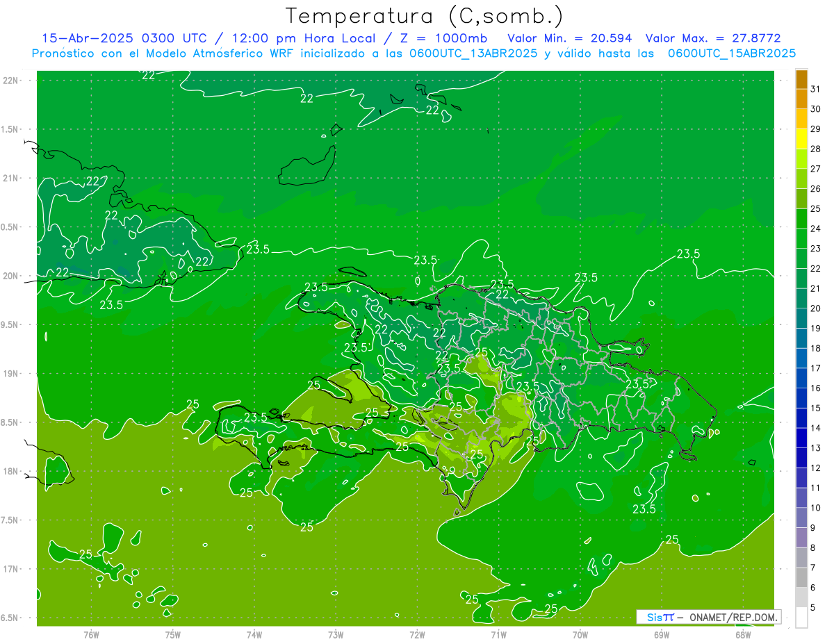Click the "75W" longitude axis label
The image size is (834, 644).
click(x=173, y=635)
